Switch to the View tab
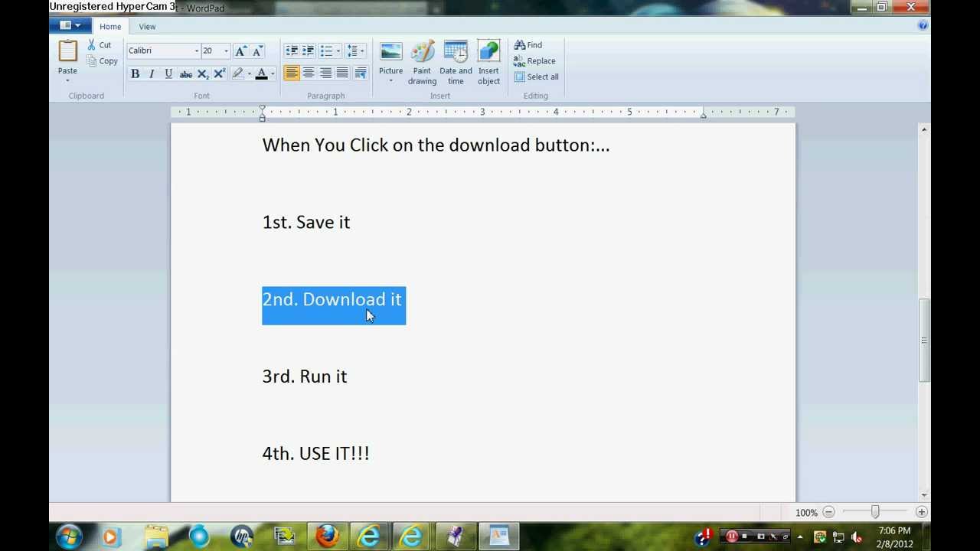Screen dimensions: 980x551 (x=147, y=27)
